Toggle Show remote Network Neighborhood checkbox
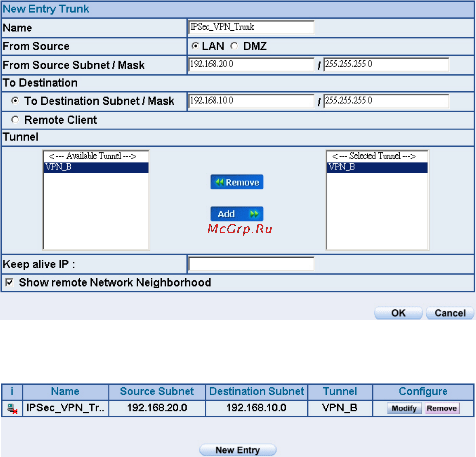 pos(10,282)
